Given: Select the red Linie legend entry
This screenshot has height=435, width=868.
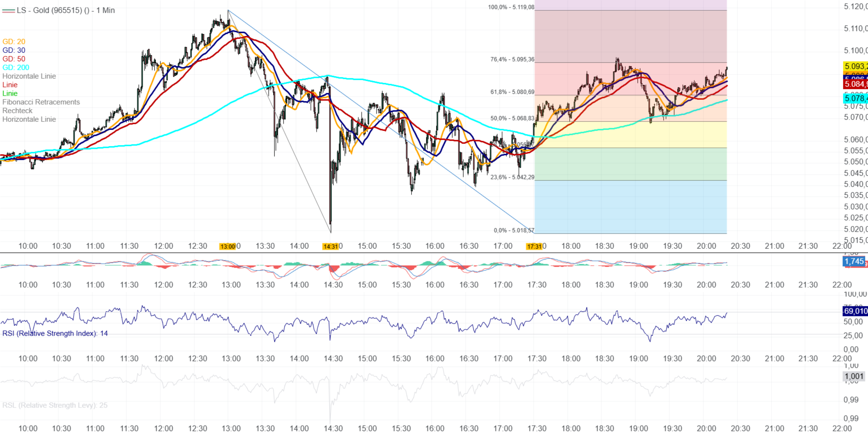Looking at the screenshot, I should click(10, 85).
